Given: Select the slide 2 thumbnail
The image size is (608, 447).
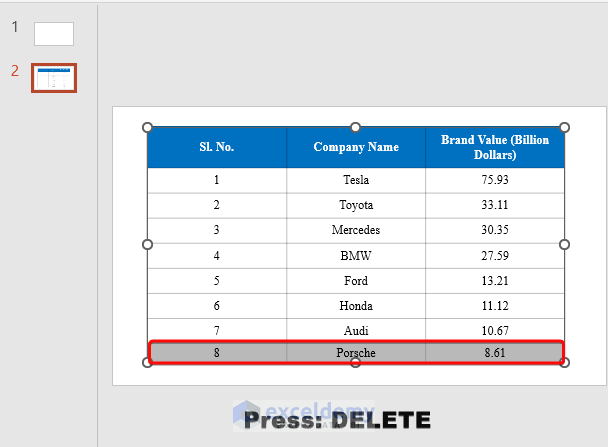Looking at the screenshot, I should coord(54,78).
